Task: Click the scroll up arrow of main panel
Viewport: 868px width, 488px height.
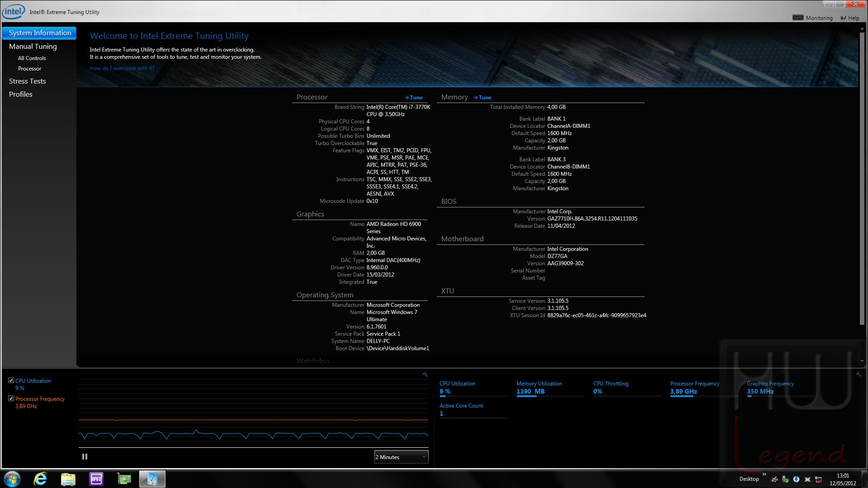Action: click(x=862, y=28)
